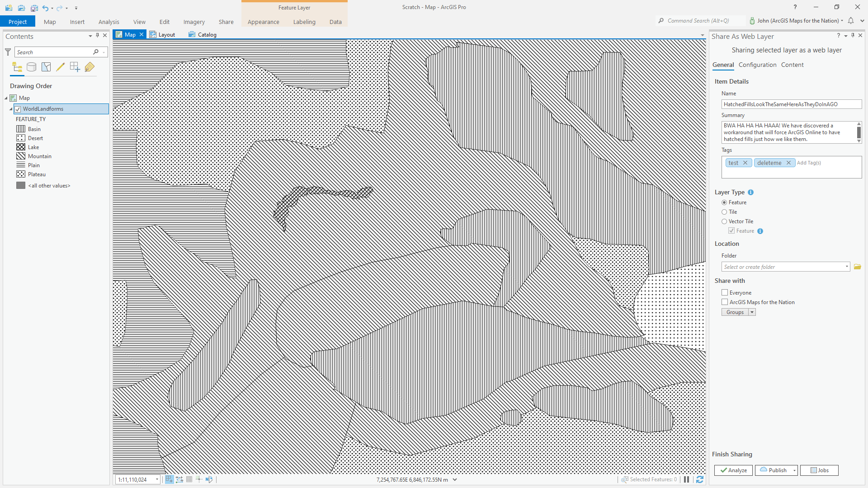Pause map drawing in status bar
Screen dimensions: 868x488
(686, 479)
